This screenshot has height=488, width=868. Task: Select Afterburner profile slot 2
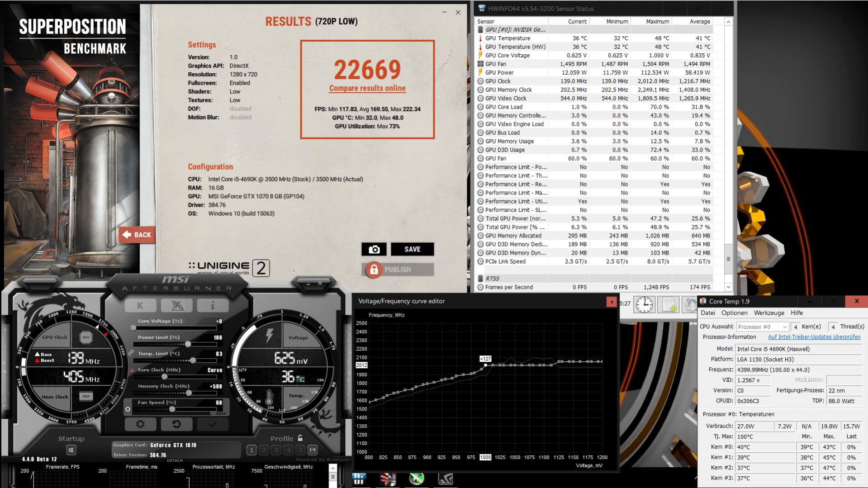coord(264,450)
